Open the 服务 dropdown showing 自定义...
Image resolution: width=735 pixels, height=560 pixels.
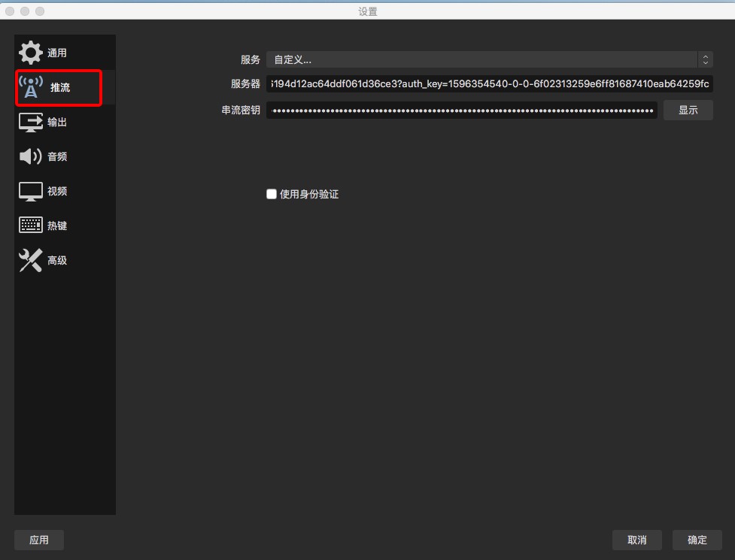click(x=490, y=59)
